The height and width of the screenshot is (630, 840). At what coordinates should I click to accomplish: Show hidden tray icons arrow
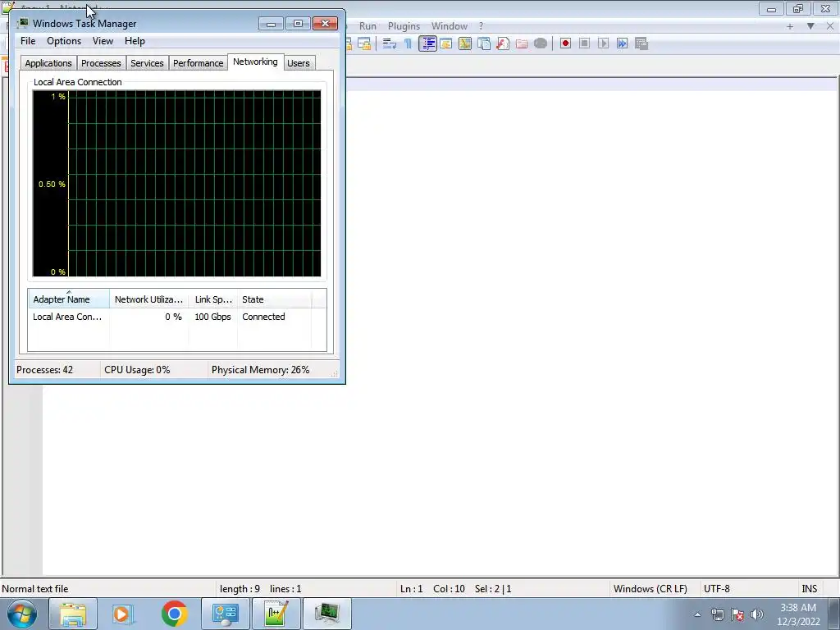pyautogui.click(x=697, y=614)
